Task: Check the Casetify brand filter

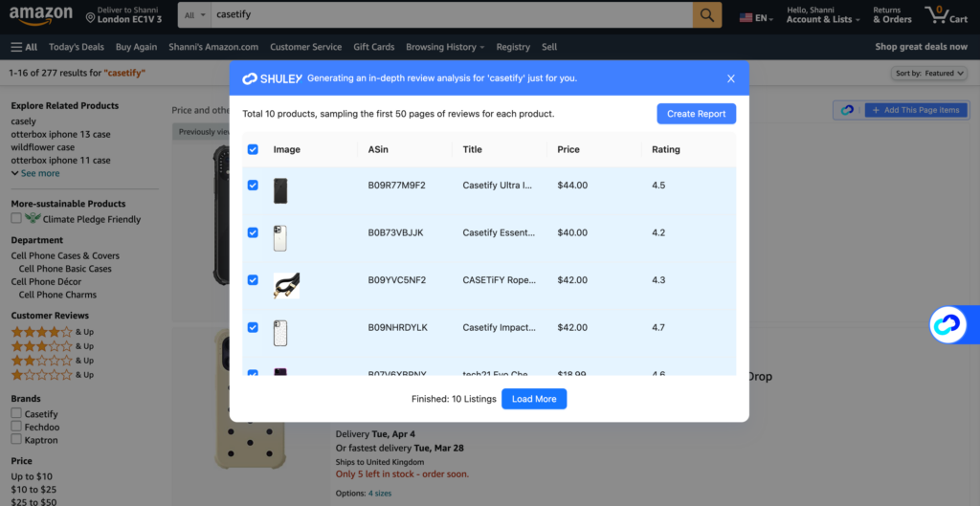Action: click(x=16, y=413)
